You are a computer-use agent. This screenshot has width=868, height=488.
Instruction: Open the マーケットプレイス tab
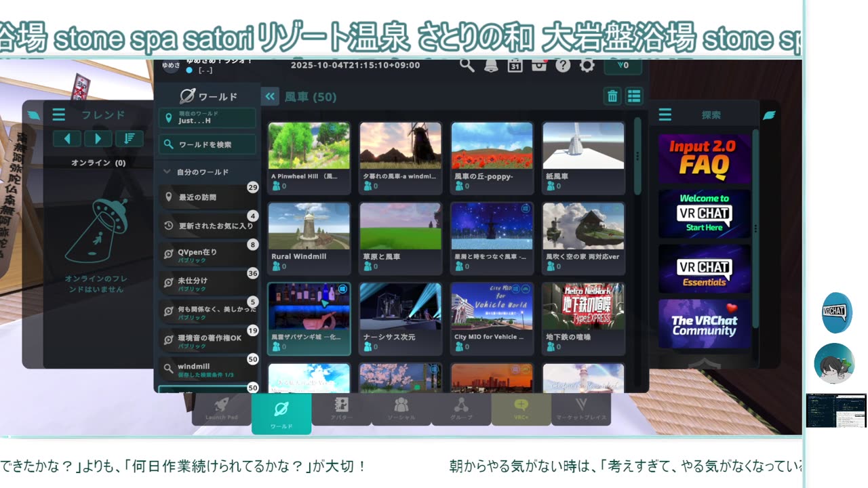(x=581, y=409)
